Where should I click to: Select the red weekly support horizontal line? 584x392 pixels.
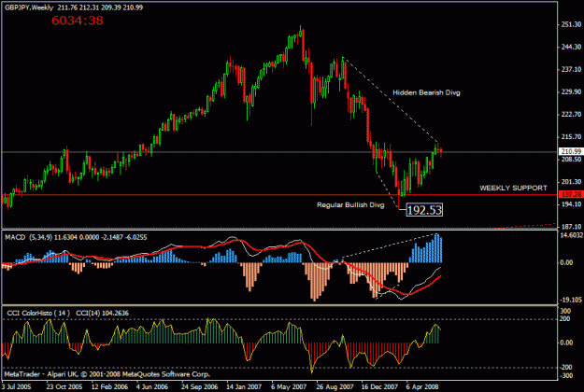279,194
